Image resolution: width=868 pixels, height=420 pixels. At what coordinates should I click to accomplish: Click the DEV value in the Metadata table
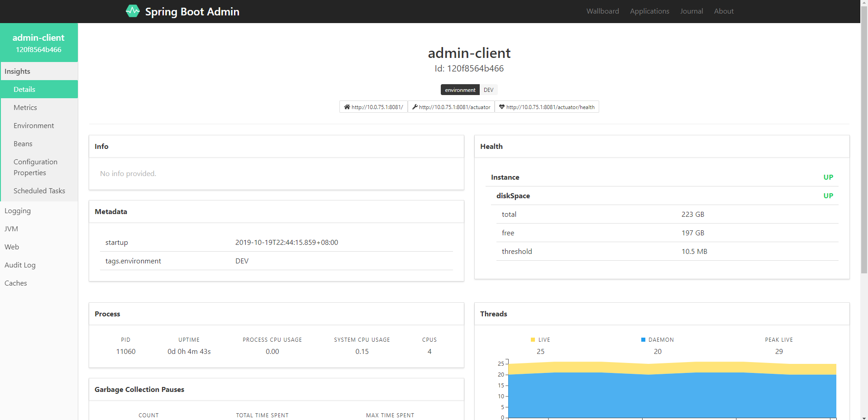click(242, 261)
